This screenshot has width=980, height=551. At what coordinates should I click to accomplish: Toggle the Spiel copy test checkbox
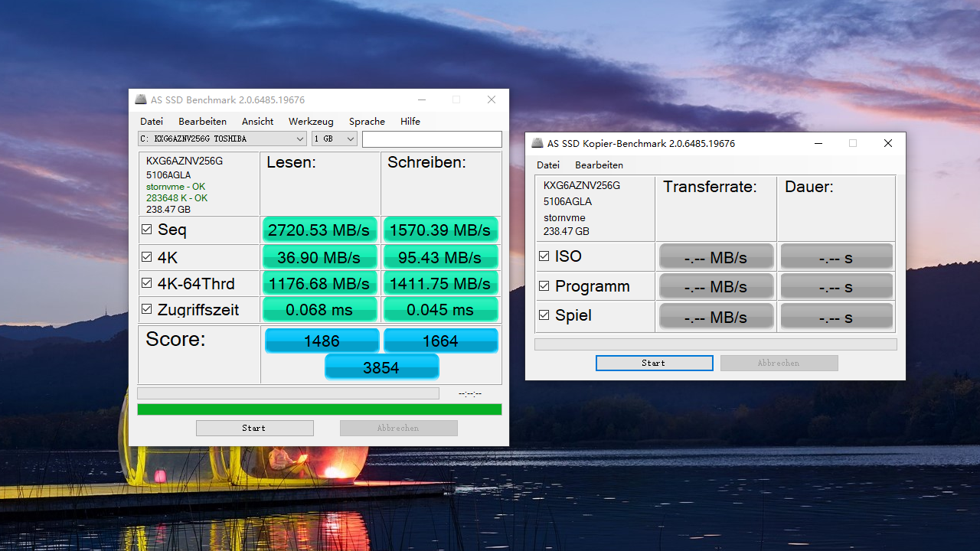544,315
